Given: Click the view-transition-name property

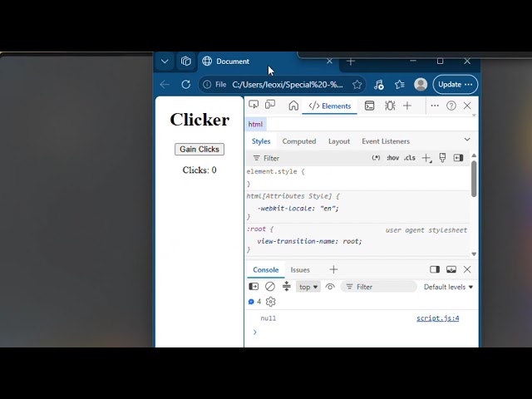Looking at the screenshot, I should 298,241.
